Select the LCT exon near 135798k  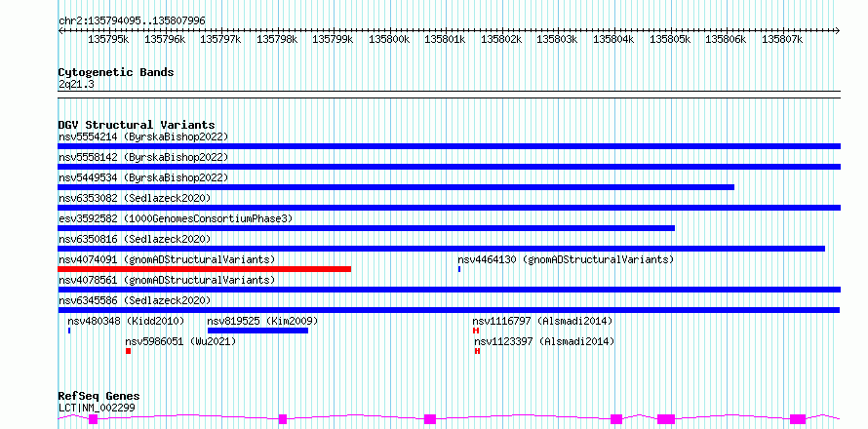pyautogui.click(x=282, y=418)
